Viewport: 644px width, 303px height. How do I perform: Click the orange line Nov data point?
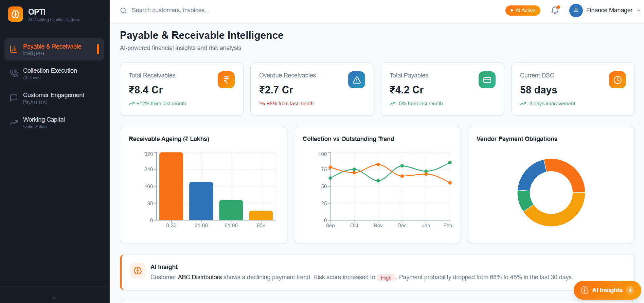[378, 164]
